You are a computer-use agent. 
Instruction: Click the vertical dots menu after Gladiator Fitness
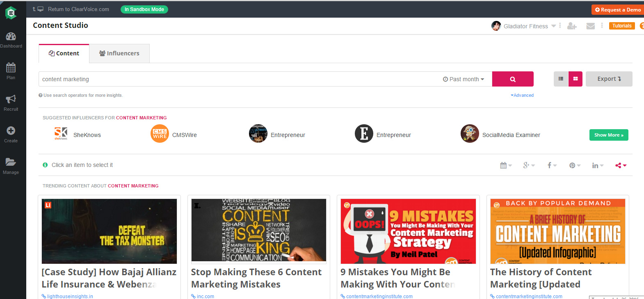(560, 25)
